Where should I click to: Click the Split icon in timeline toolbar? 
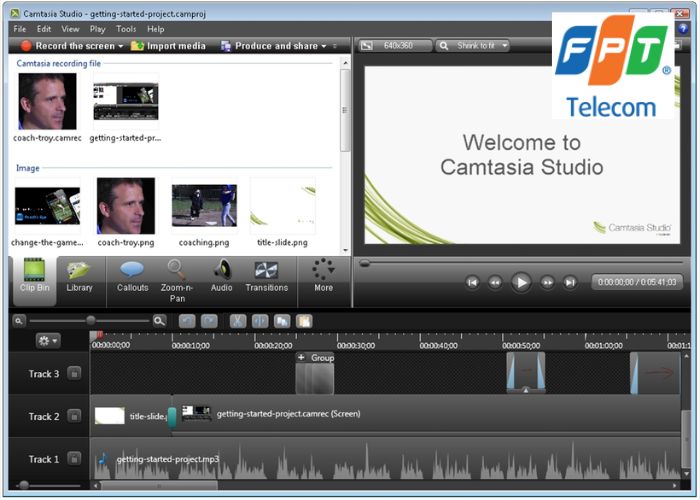click(260, 321)
